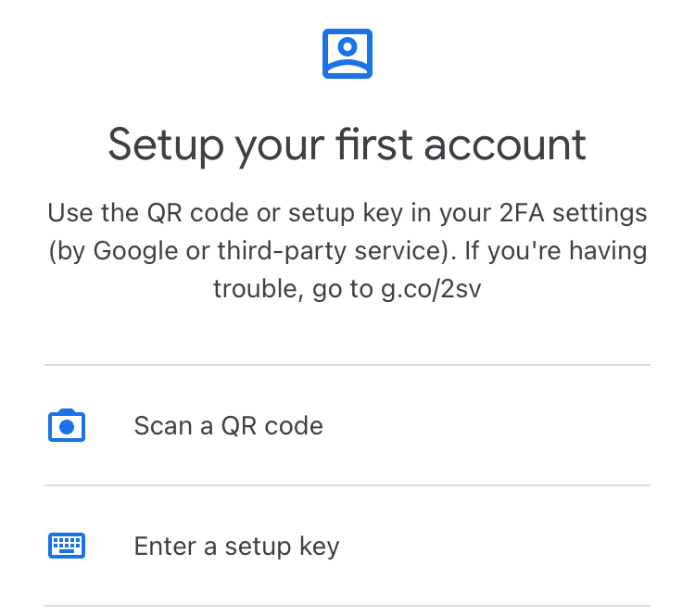The height and width of the screenshot is (616, 695).
Task: Tap the blue keyboard icon
Action: tap(67, 546)
